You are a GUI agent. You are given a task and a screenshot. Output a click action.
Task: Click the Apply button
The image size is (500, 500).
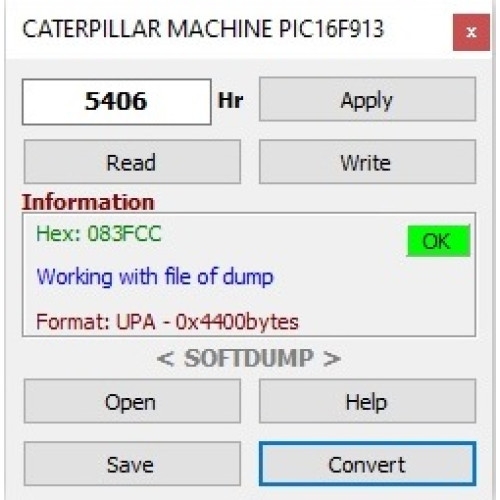tap(367, 99)
